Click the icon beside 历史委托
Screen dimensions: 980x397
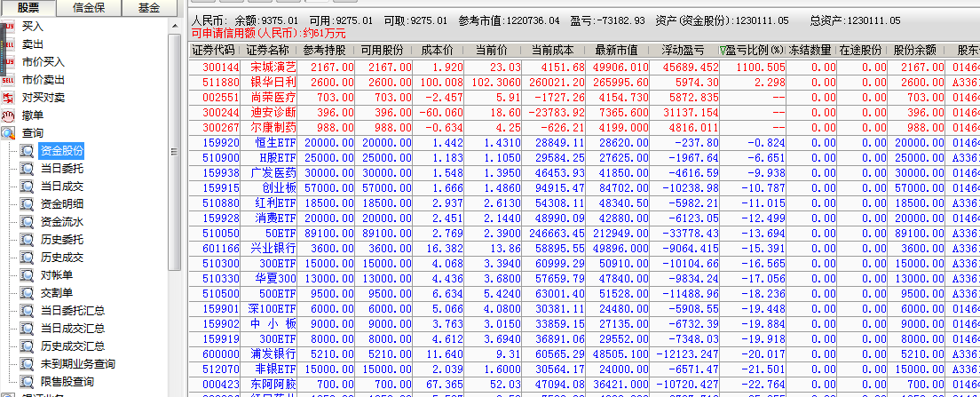27,240
